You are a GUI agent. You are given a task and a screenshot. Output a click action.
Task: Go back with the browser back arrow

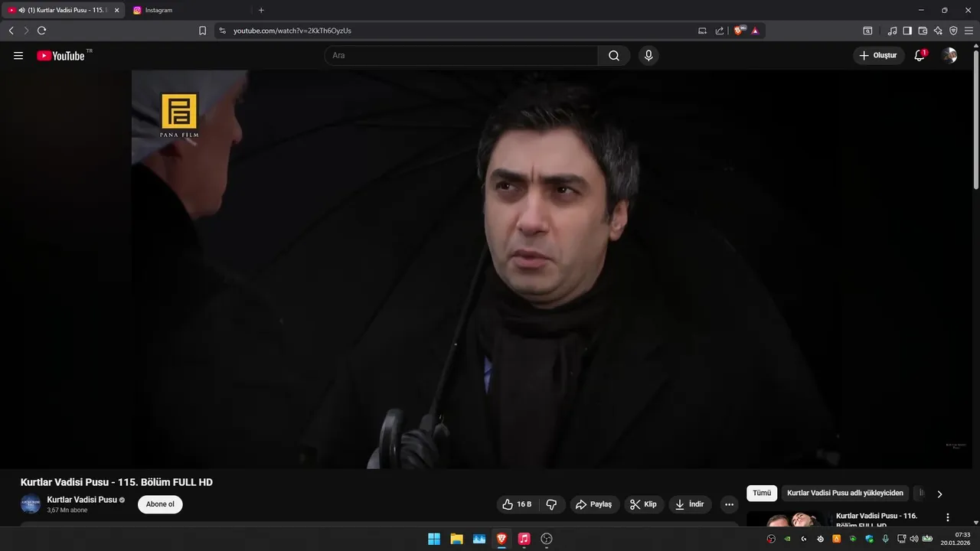point(11,31)
